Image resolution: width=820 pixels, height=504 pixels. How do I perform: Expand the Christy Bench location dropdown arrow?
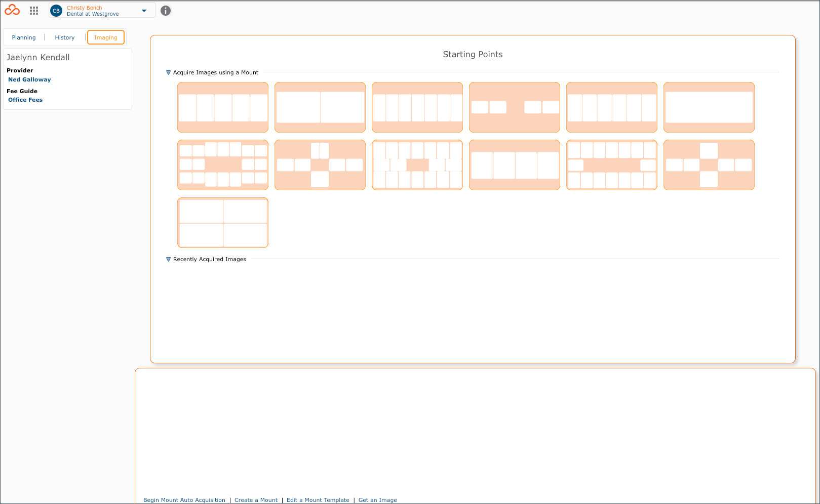click(x=144, y=11)
